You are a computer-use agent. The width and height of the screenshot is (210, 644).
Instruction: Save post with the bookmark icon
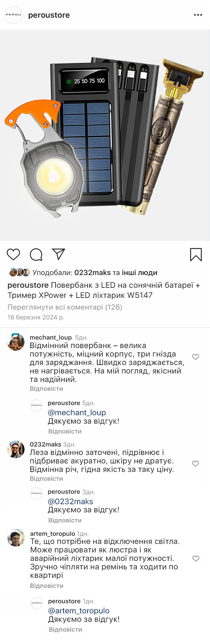pos(196,255)
